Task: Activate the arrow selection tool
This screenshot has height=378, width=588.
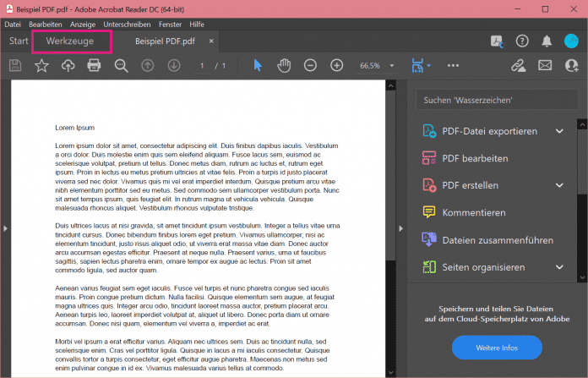Action: [x=258, y=65]
